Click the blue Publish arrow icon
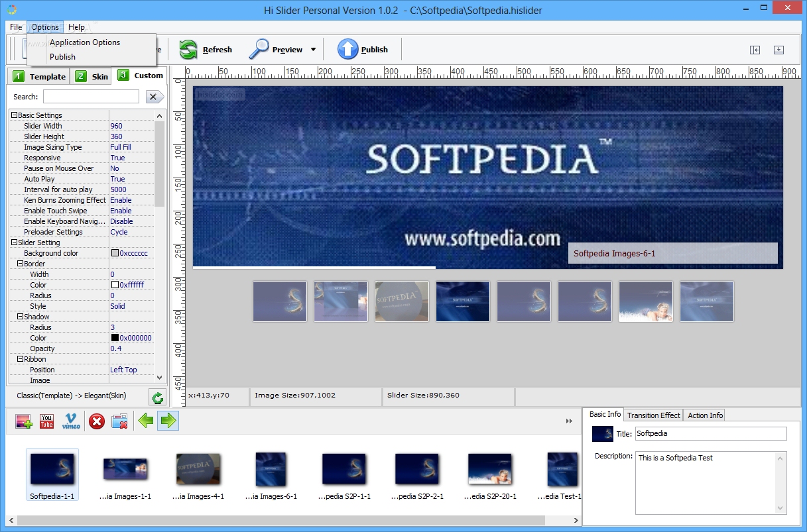Image resolution: width=807 pixels, height=532 pixels. 347,50
